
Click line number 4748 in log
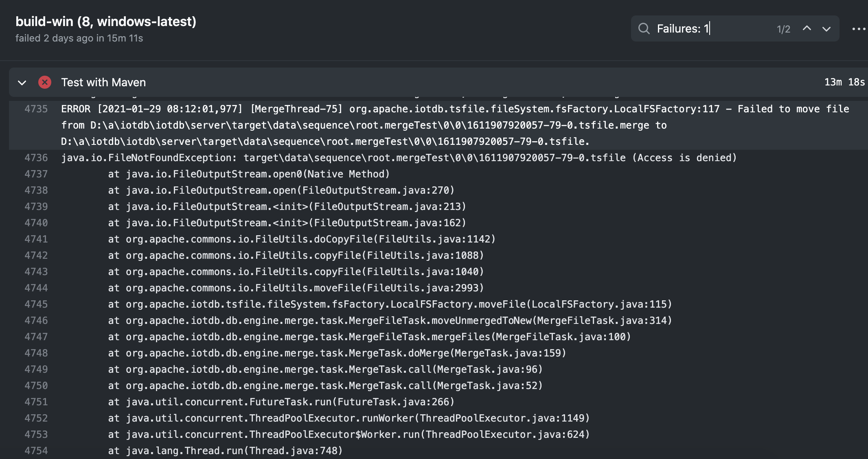pyautogui.click(x=36, y=353)
